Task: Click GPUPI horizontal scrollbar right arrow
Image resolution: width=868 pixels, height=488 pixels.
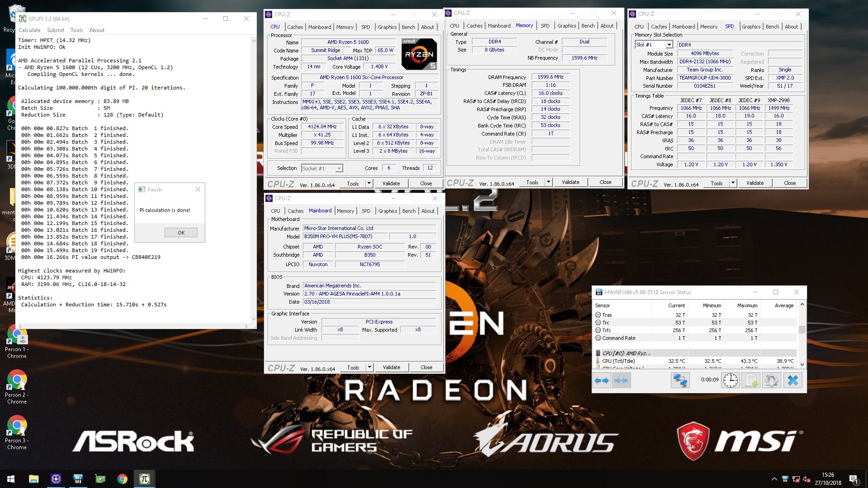Action: (246, 326)
